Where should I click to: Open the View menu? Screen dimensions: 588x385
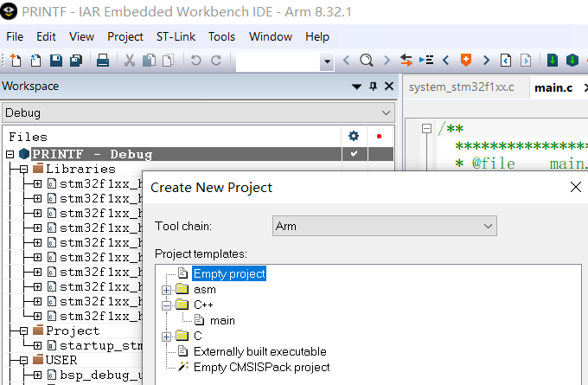point(81,37)
